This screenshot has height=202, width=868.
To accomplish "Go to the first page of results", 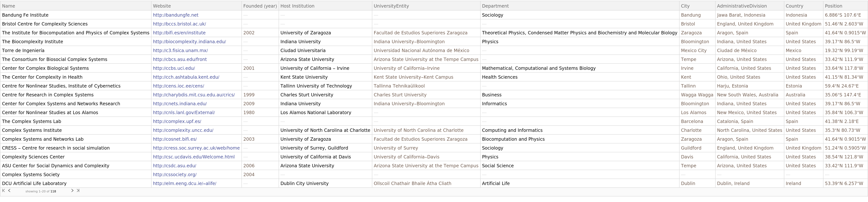I will click(x=4, y=191).
